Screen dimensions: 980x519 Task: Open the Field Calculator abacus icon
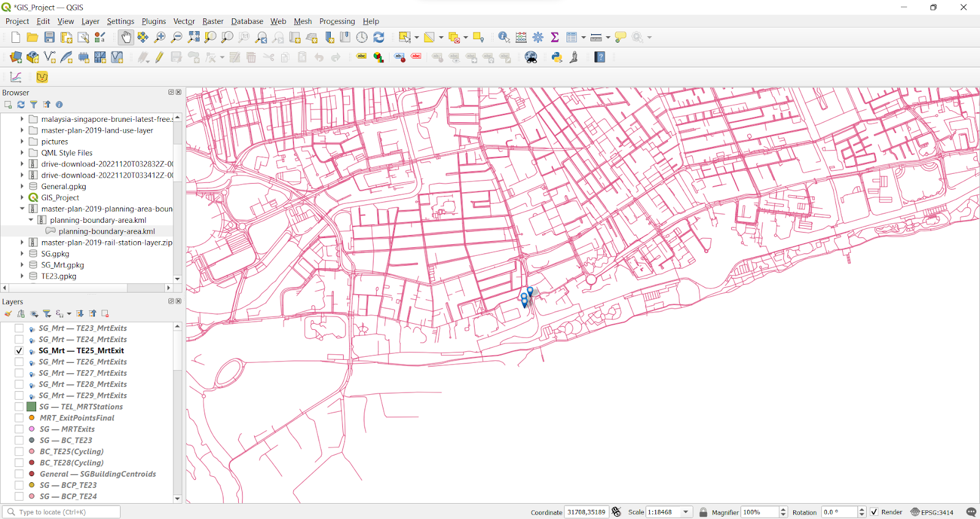521,37
